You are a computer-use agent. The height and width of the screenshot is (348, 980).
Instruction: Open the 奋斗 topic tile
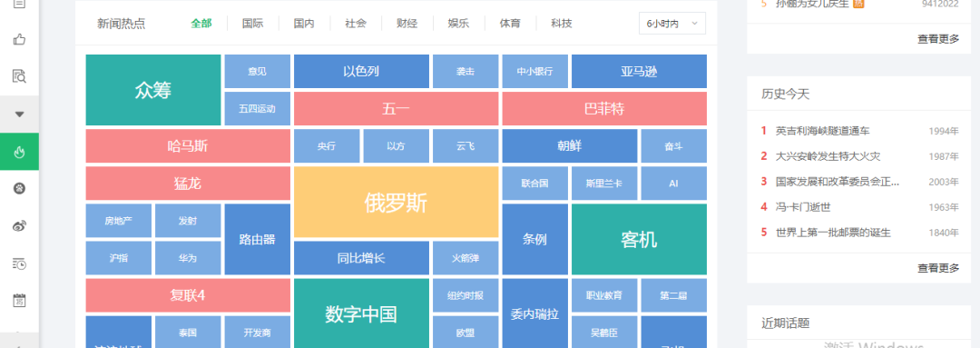673,146
